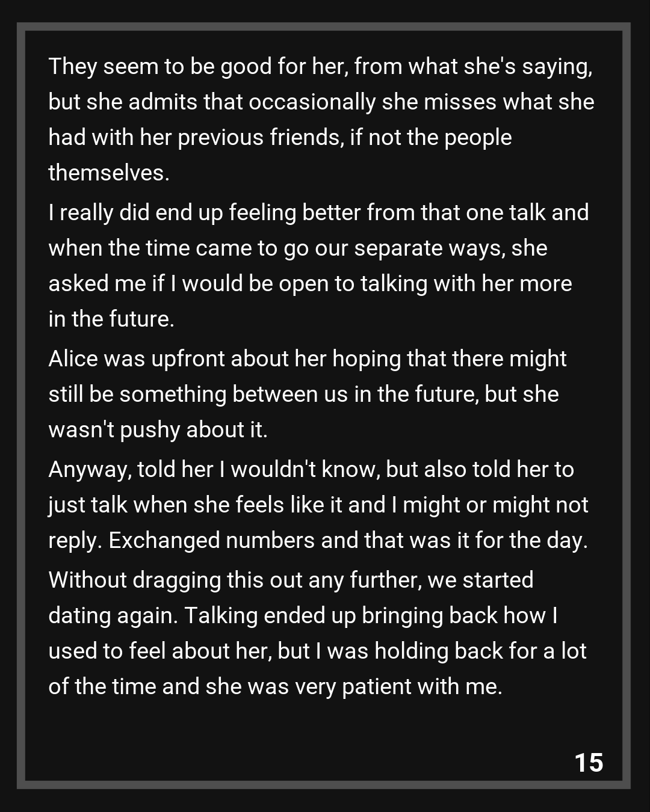
Task: Click the word "Without" starting last paragraph
Action: point(87,580)
